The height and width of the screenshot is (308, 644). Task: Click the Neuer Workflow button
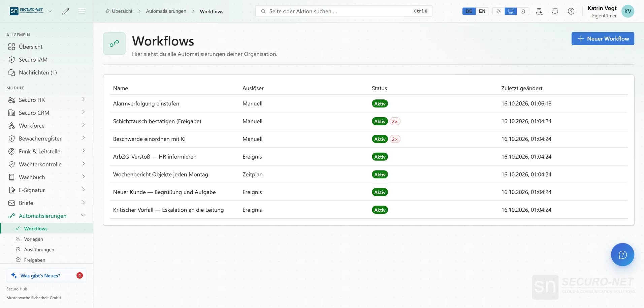(x=603, y=39)
